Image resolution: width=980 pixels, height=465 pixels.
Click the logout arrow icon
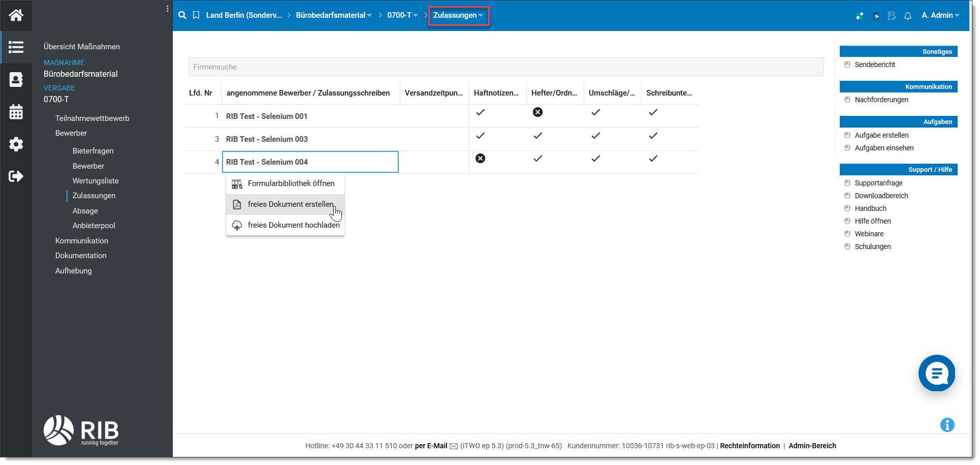click(x=16, y=176)
